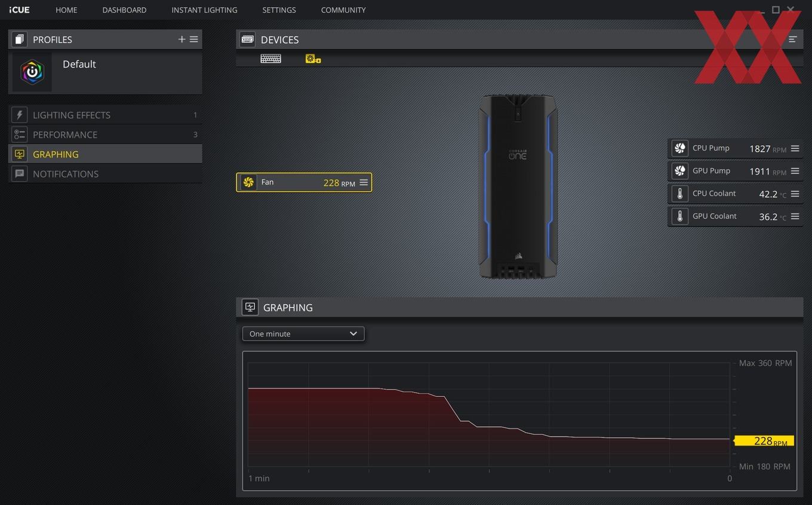Viewport: 812px width, 505px height.
Task: Open the One minute time range dropdown
Action: (303, 334)
